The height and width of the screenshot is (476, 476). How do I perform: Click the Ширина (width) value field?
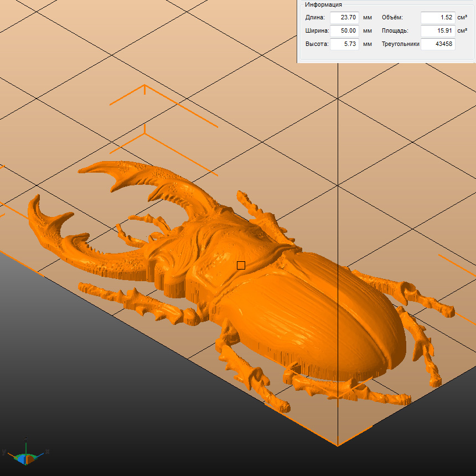pyautogui.click(x=344, y=31)
